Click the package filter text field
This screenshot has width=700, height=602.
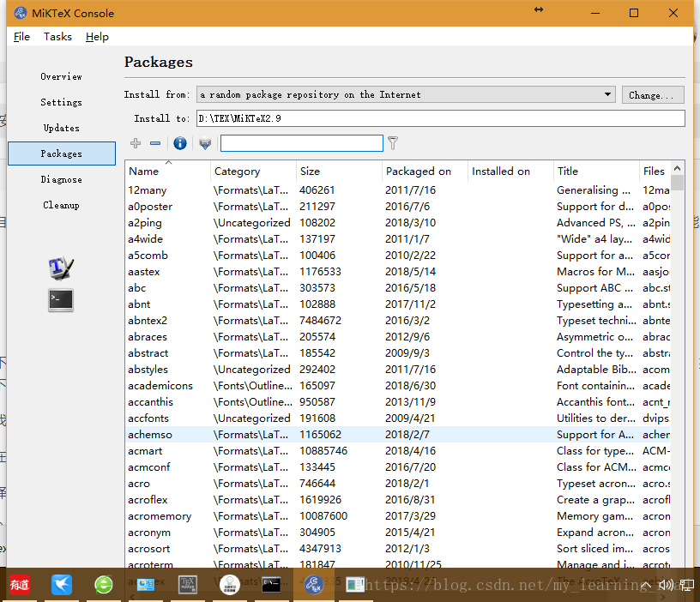(302, 143)
